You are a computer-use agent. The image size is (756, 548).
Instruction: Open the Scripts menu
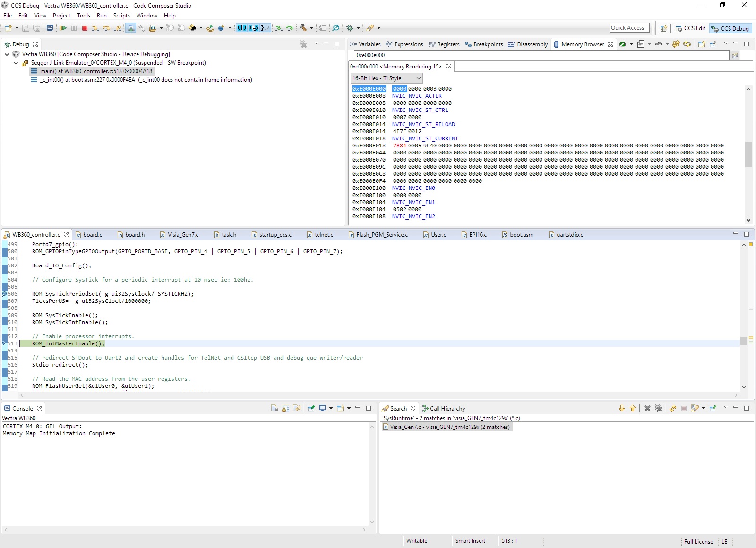point(121,16)
